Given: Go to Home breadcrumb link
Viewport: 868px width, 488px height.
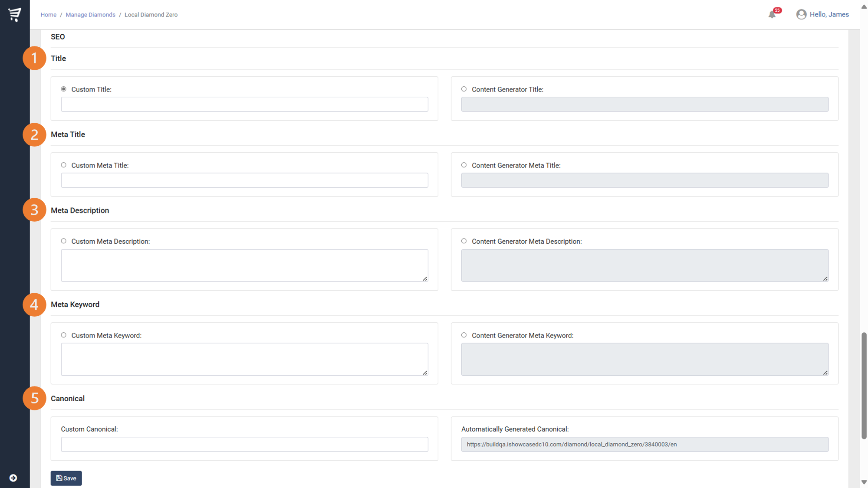Looking at the screenshot, I should pos(48,15).
